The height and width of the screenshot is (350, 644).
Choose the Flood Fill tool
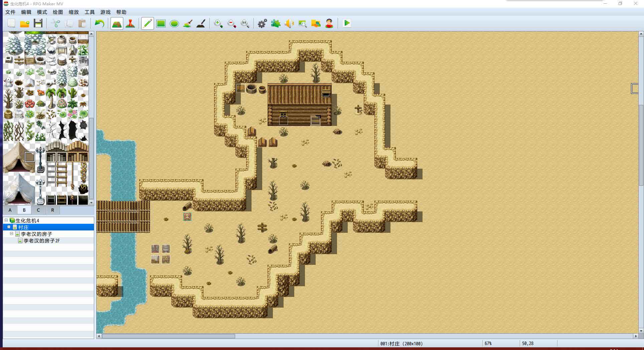point(188,23)
